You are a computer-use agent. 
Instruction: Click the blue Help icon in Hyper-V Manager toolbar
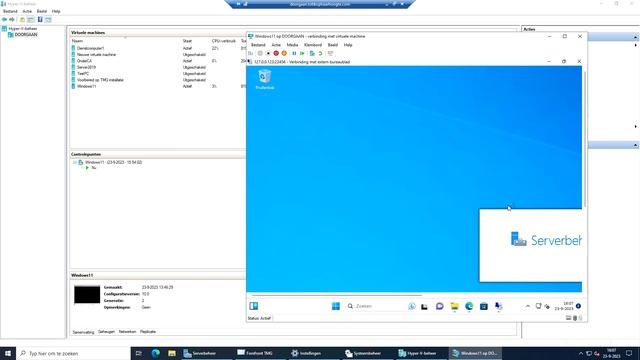[40, 20]
